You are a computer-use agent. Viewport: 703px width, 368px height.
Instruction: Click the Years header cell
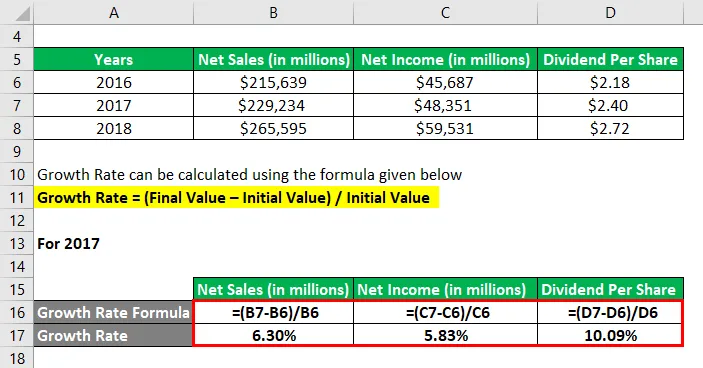114,59
